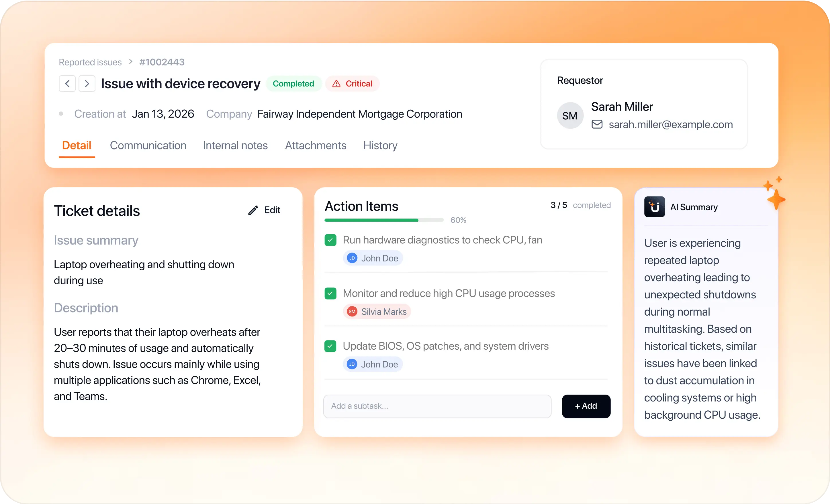Screen dimensions: 830x504
Task: Click the Action Items progress bar
Action: 384,220
